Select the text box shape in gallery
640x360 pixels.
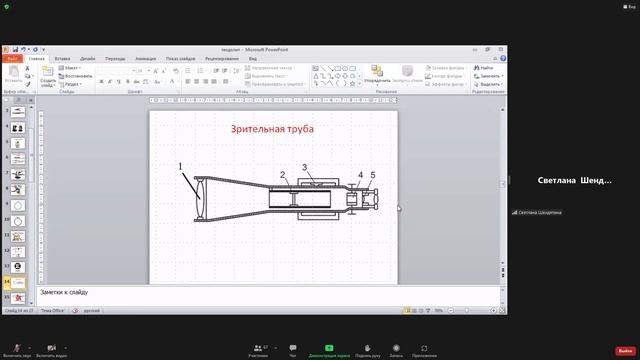pyautogui.click(x=316, y=69)
